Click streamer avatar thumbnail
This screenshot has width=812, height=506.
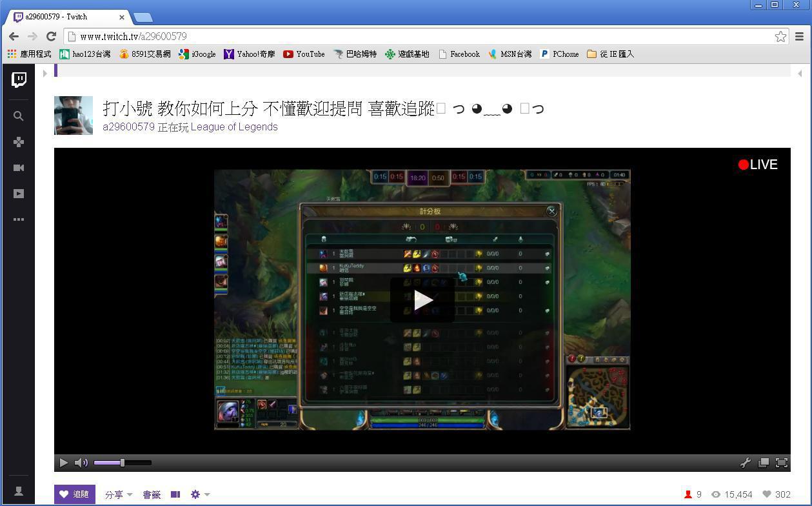coord(74,116)
